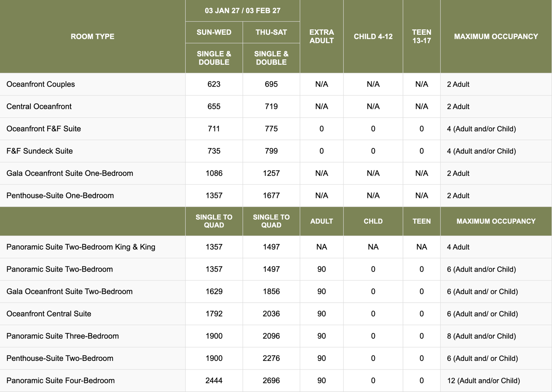Viewport: 552px width, 392px height.
Task: Select the SUN-WED column header
Action: click(214, 32)
